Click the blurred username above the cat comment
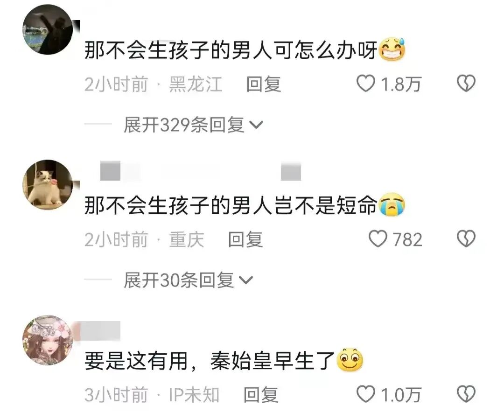The width and height of the screenshot is (504, 420). tap(201, 171)
